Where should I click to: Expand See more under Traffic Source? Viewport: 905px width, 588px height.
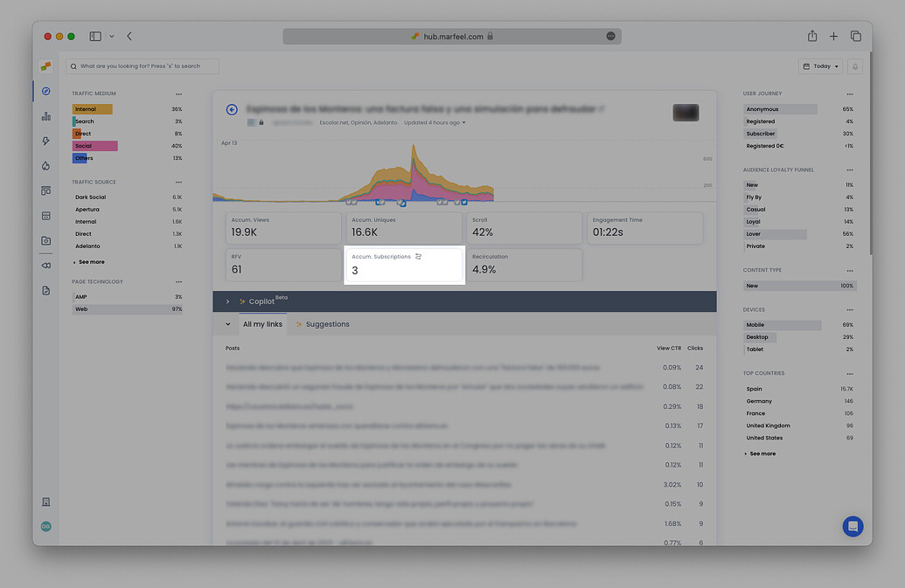point(90,261)
